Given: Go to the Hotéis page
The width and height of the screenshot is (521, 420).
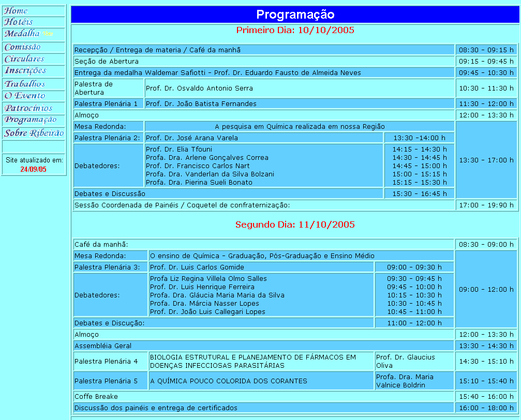Looking at the screenshot, I should coord(19,22).
